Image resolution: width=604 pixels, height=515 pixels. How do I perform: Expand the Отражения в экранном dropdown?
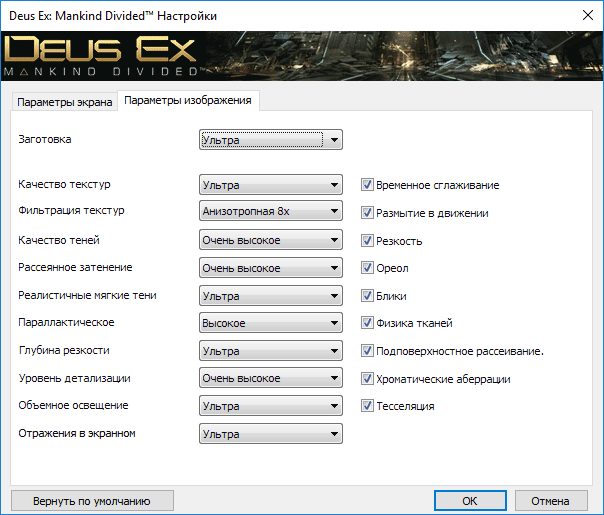[271, 434]
